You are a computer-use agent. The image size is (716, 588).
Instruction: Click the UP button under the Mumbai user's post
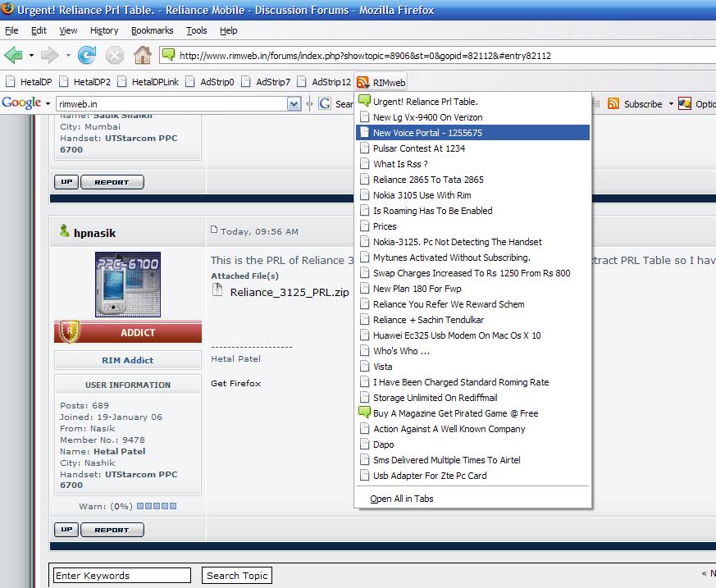pyautogui.click(x=66, y=182)
